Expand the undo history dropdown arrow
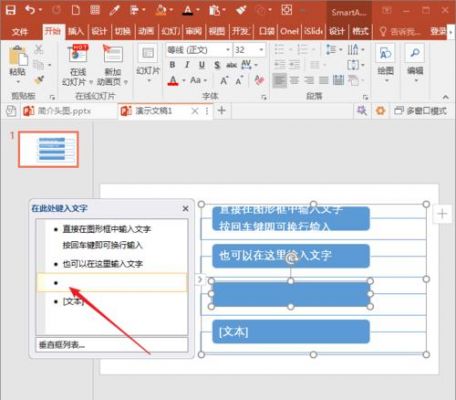 (x=40, y=10)
